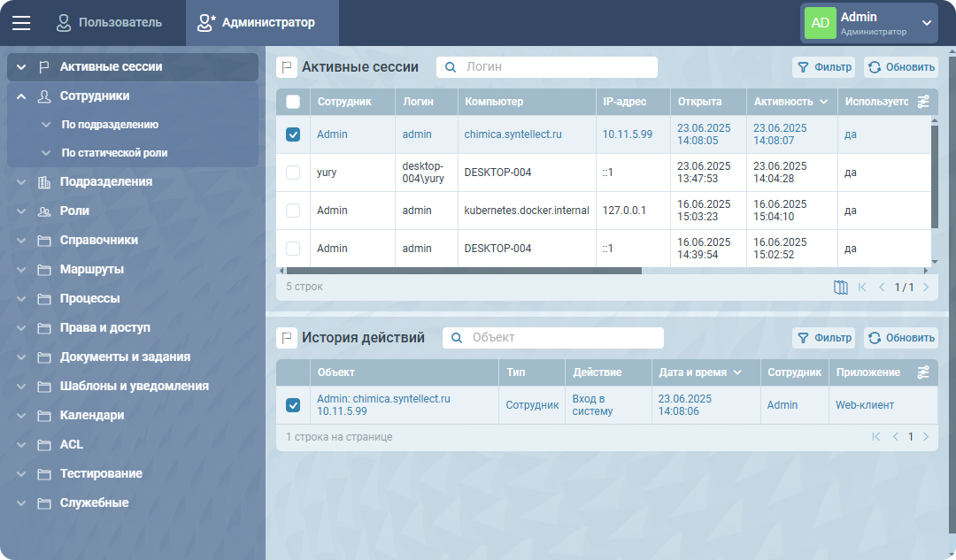Click Фильтр button for active sessions
Screen dimensions: 956x560
pos(822,67)
